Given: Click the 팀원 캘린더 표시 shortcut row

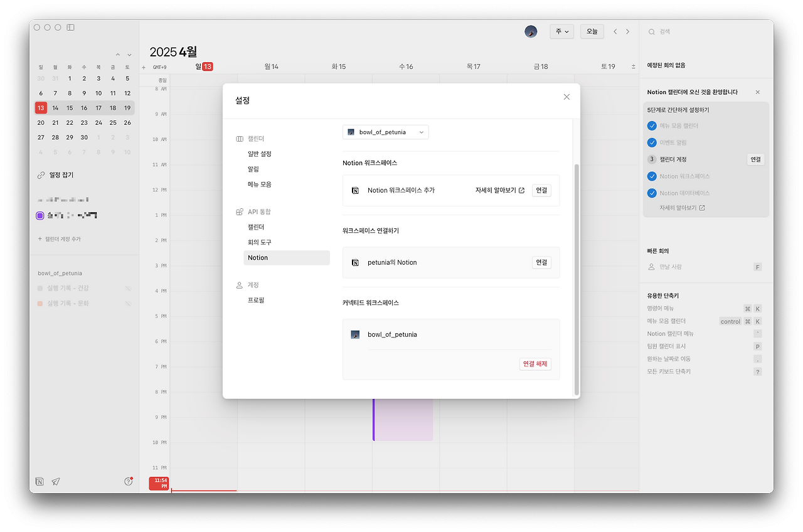Looking at the screenshot, I should pos(705,346).
